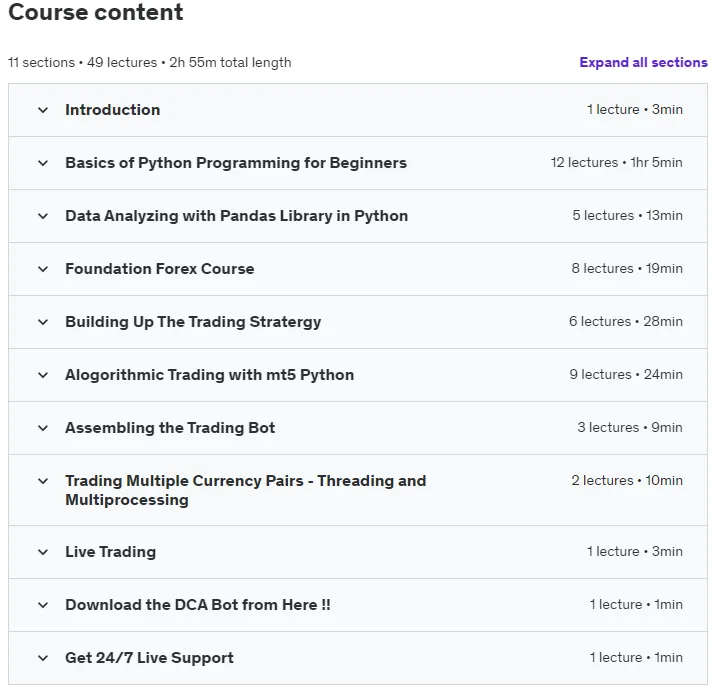Expand Assembling the Trading Bot chevron
Viewport: 722px width, 697px height.
coord(43,428)
